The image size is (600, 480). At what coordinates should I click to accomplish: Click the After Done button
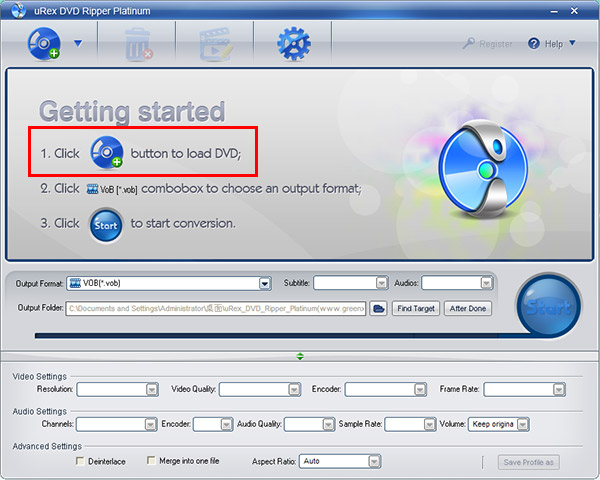click(468, 308)
